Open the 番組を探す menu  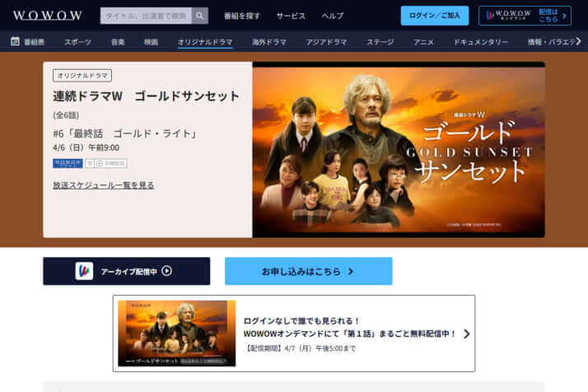[x=242, y=16]
